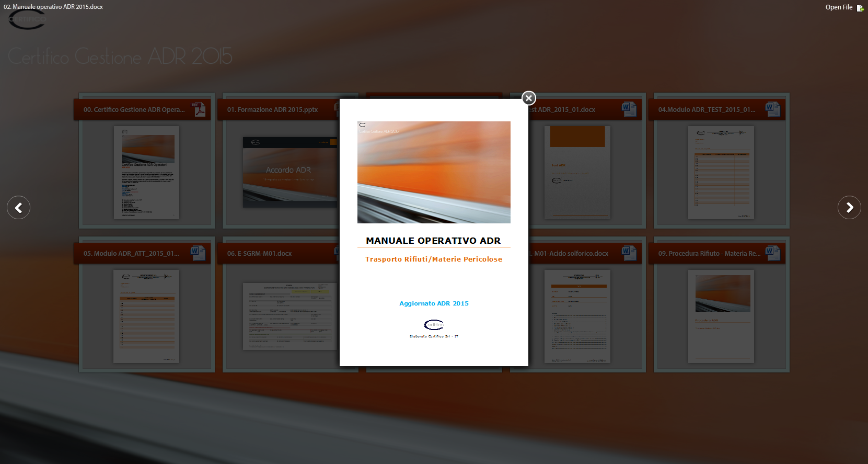Click the Word icon on 05. Modulo ADR_ATT card
868x464 pixels.
198,253
